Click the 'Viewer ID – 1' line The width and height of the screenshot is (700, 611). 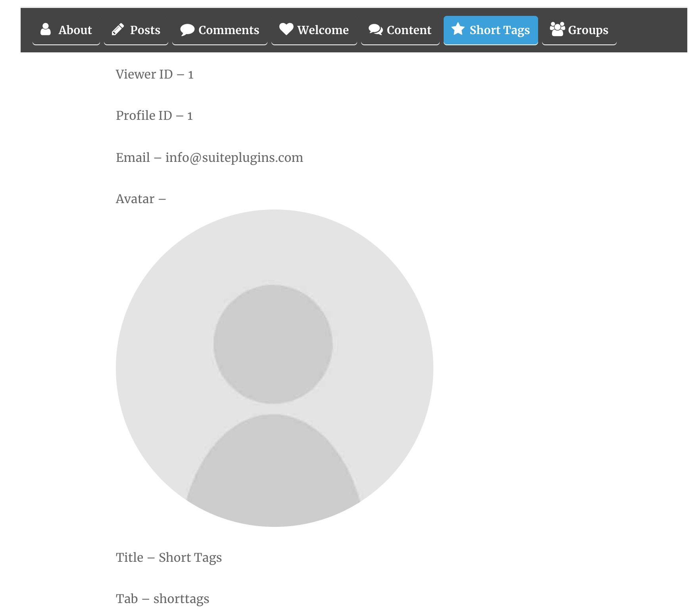(155, 74)
